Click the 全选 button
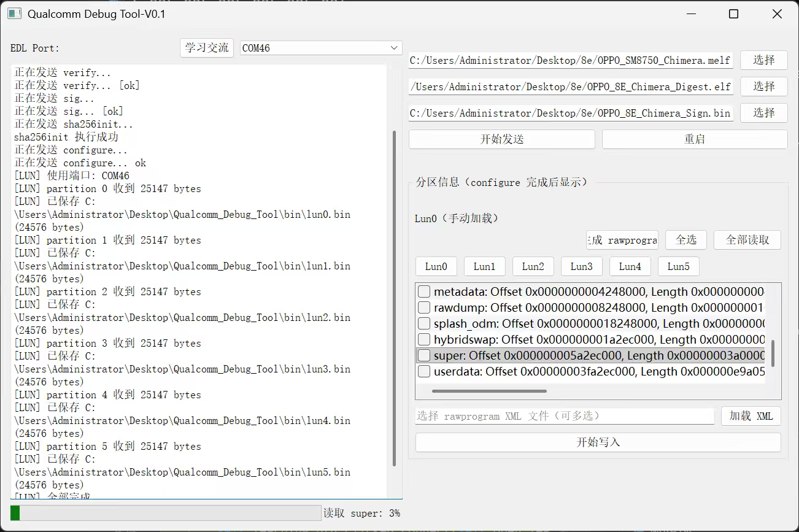 (685, 240)
